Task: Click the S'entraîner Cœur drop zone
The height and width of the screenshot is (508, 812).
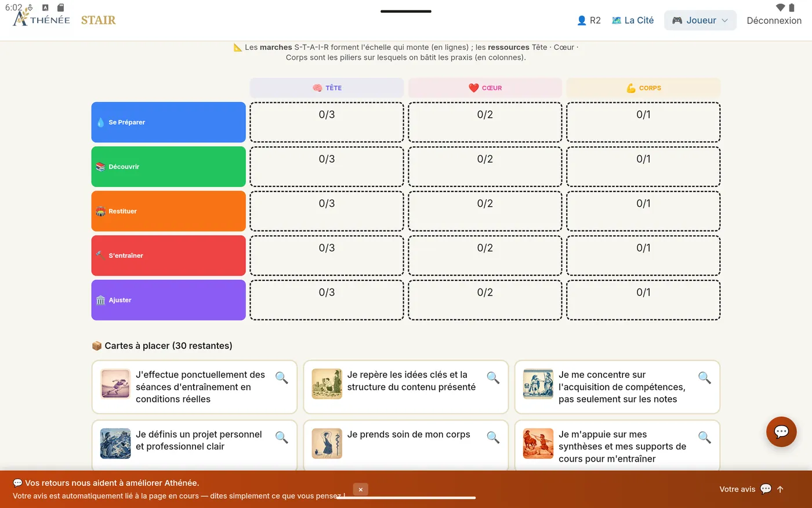Action: 485,255
